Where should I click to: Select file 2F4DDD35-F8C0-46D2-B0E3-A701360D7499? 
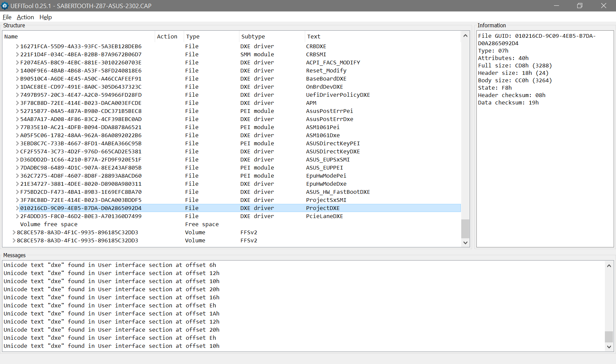click(x=231, y=216)
